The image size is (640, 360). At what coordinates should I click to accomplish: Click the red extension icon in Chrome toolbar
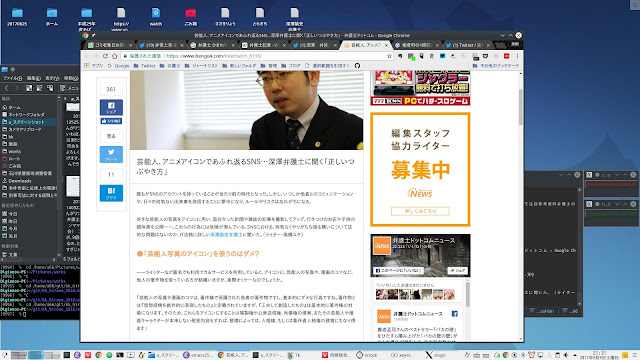pyautogui.click(x=506, y=56)
